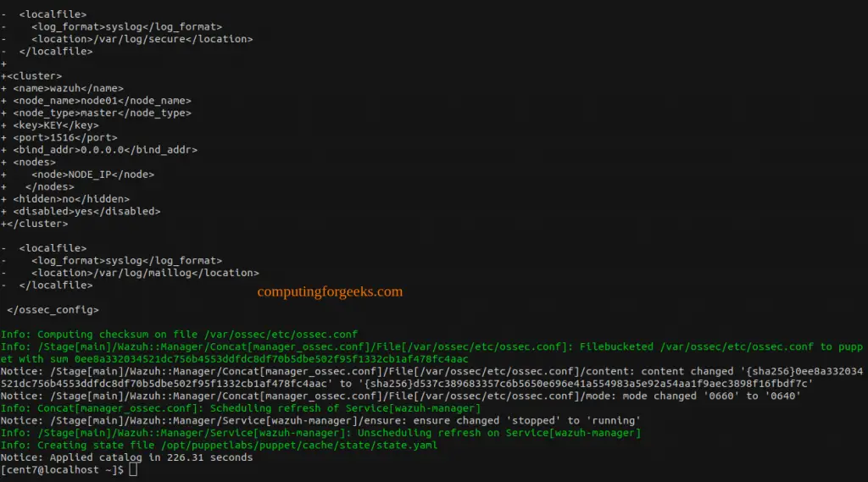Click the "ensure changed 'stopped' to 'running'" line
Viewport: 868px width, 482px height.
tap(320, 420)
